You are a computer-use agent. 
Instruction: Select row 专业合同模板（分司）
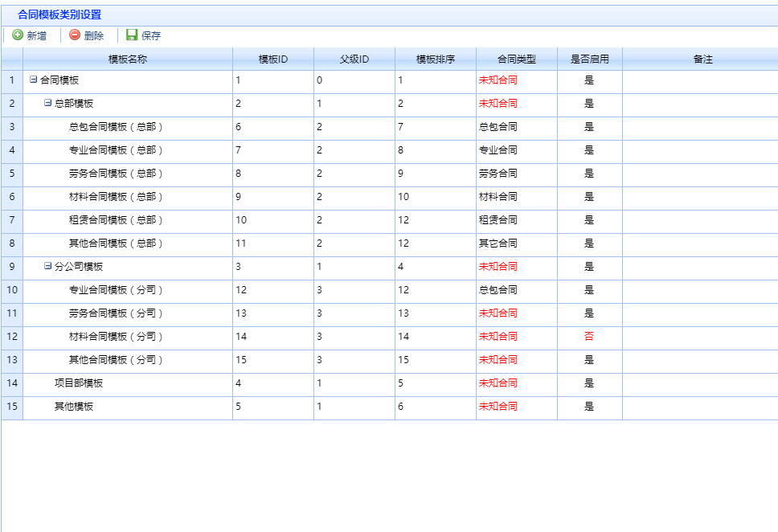(390, 290)
